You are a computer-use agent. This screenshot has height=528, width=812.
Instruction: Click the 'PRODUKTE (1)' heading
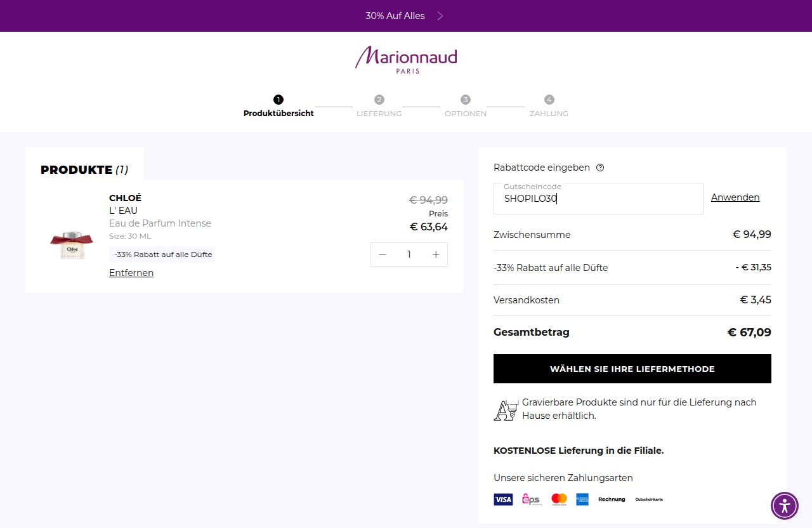pos(84,170)
